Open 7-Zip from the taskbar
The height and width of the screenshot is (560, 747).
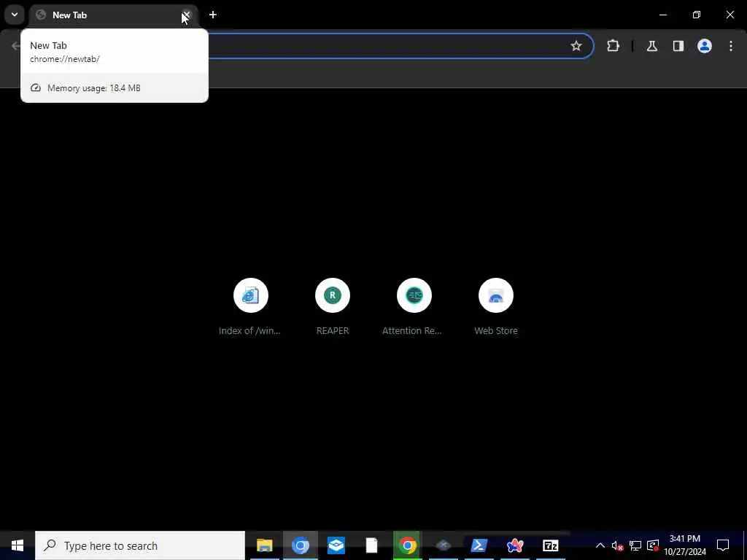pyautogui.click(x=550, y=545)
